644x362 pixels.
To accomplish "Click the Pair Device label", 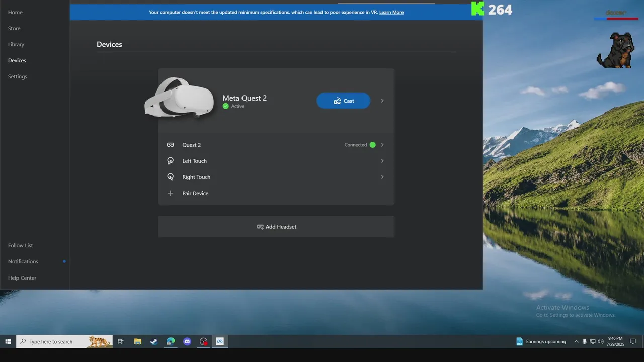I will pyautogui.click(x=195, y=193).
